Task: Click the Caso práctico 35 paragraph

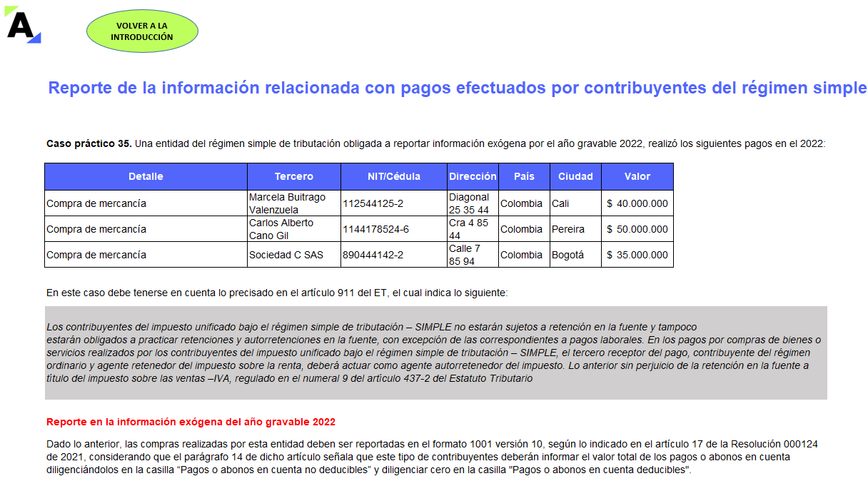Action: tap(436, 143)
